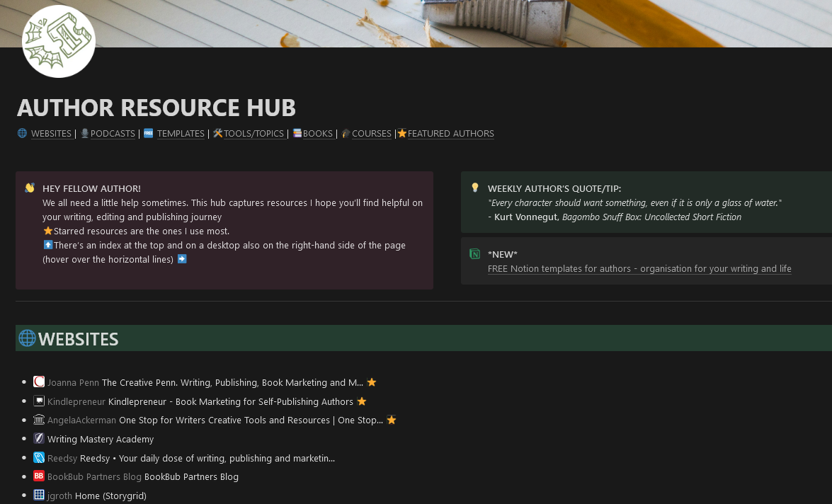Jump to the PODCASTS section link
The image size is (832, 504).
pos(113,134)
